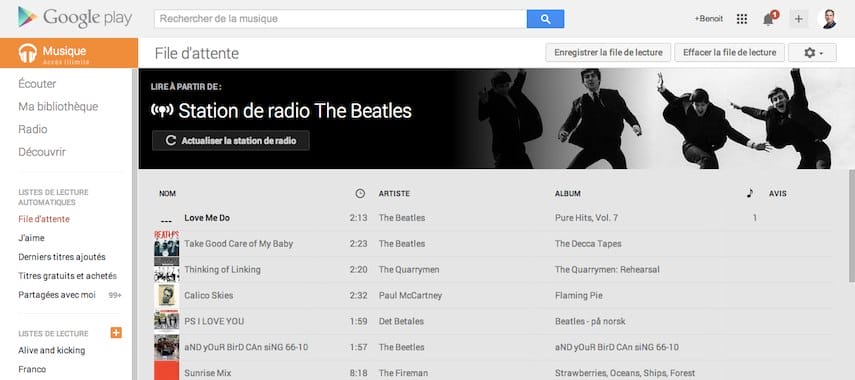Sort tracks by NOM column header
855x380 pixels.
pyautogui.click(x=167, y=194)
